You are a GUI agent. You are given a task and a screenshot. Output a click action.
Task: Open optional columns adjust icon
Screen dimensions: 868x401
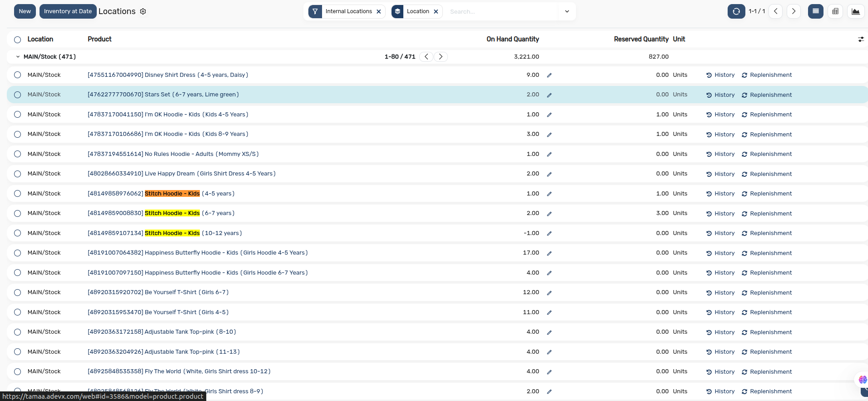[861, 40]
